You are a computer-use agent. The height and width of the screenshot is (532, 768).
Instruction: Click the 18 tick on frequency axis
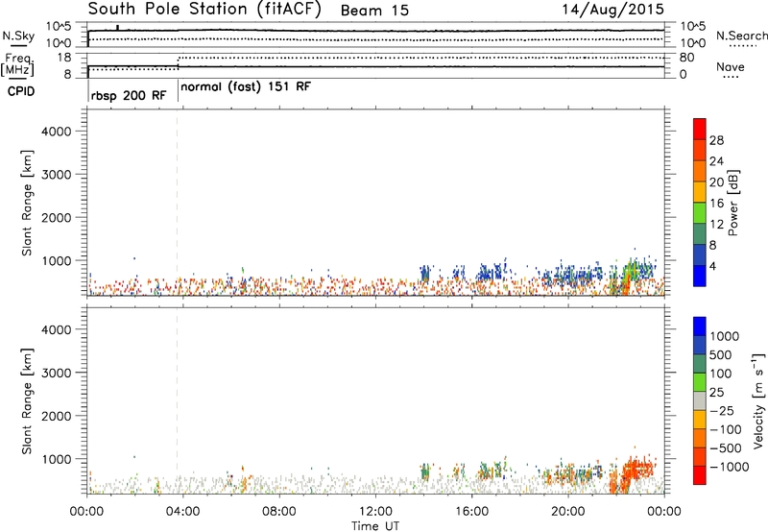click(64, 58)
